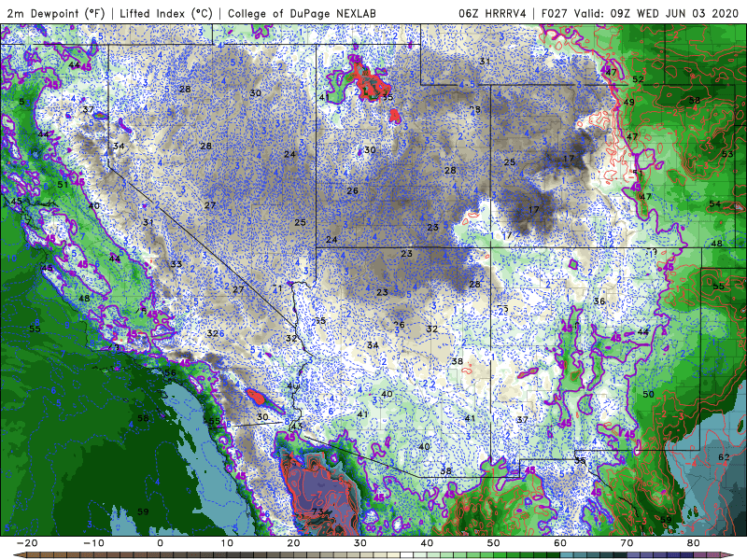Click the "52" dewpoint value on map
747x560 pixels.
coord(638,79)
